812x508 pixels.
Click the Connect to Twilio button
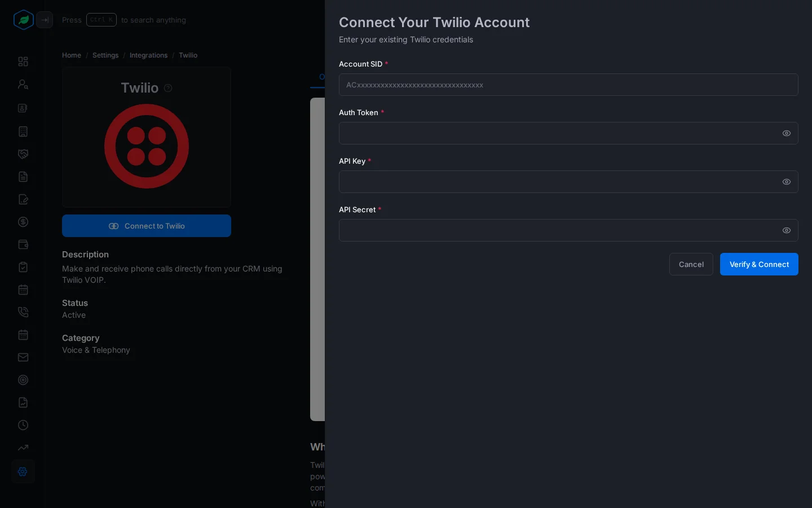147,226
